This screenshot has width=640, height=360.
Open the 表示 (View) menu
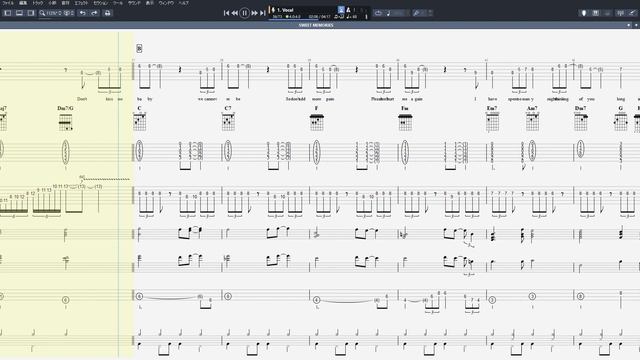click(150, 3)
